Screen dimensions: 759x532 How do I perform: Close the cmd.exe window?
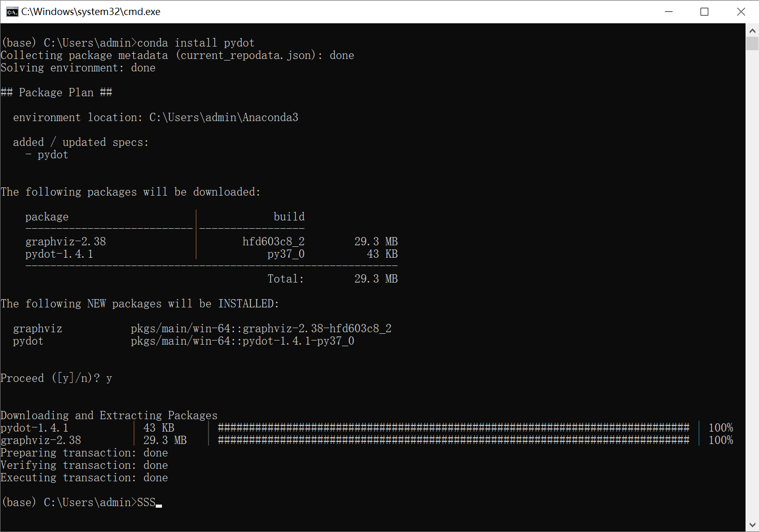[x=741, y=11]
